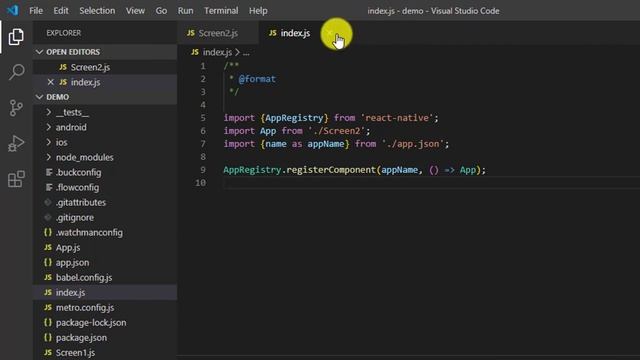Open metro.config.js file

pyautogui.click(x=105, y=307)
